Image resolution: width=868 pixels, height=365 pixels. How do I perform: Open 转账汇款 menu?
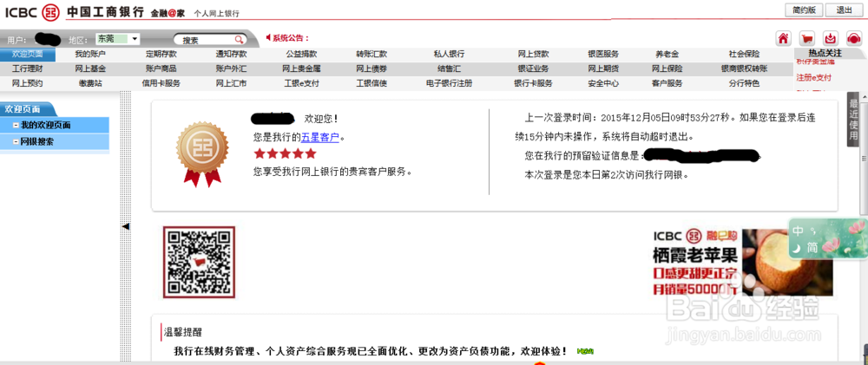[x=372, y=55]
